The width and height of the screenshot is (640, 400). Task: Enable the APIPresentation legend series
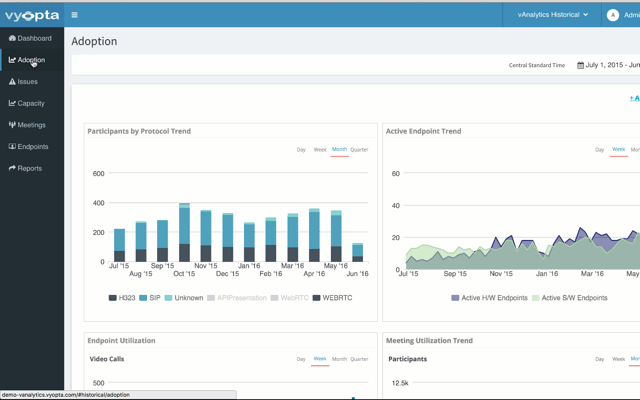pyautogui.click(x=237, y=298)
